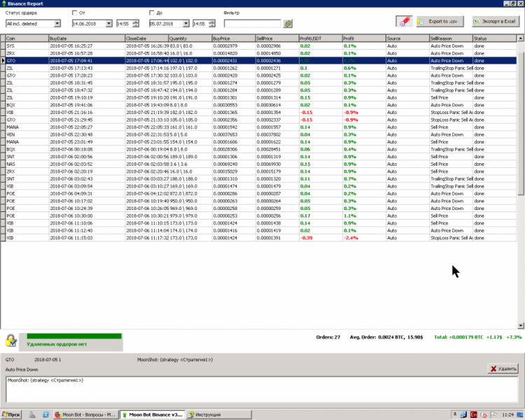Click the Binance Report title bar icon
The image size is (525, 420).
pos(3,3)
